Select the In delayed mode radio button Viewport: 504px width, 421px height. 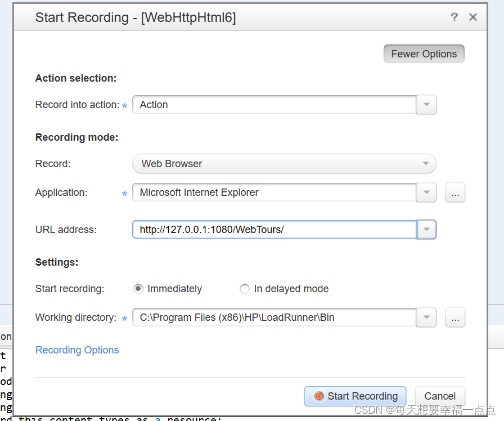[x=245, y=289]
